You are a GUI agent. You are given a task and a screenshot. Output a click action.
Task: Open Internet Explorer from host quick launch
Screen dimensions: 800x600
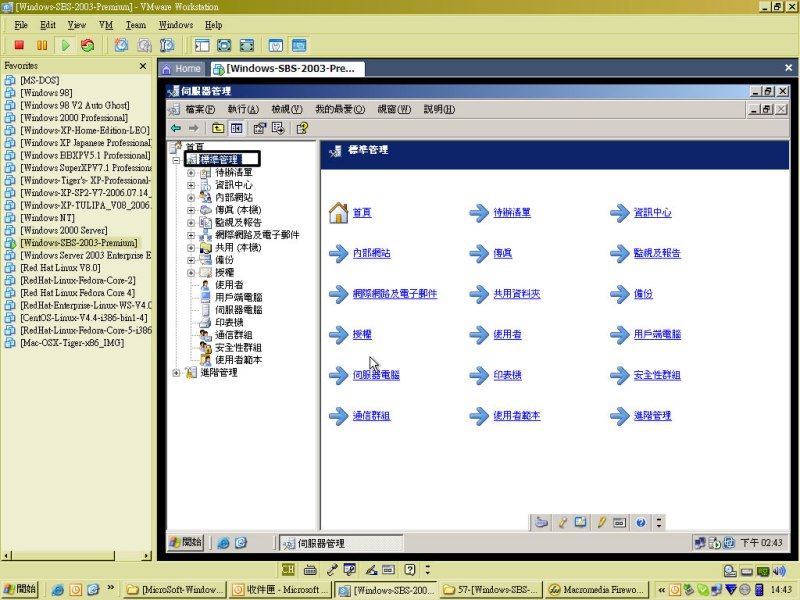click(58, 590)
